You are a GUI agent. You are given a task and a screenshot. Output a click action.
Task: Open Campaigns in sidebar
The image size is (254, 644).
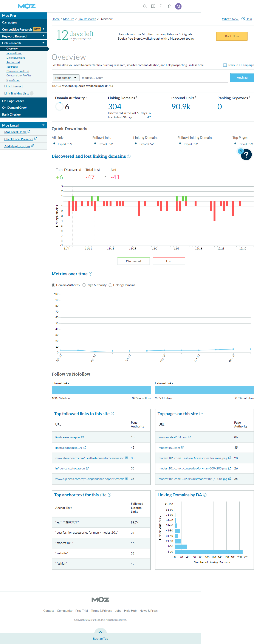click(x=24, y=22)
